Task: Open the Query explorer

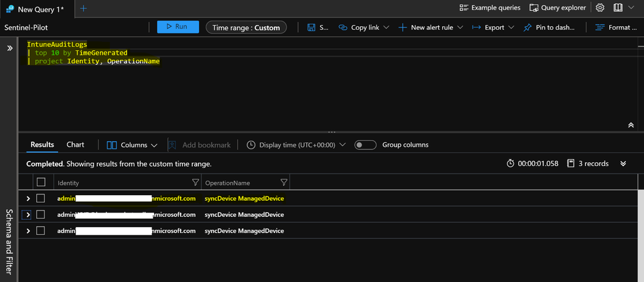Action: [x=558, y=8]
